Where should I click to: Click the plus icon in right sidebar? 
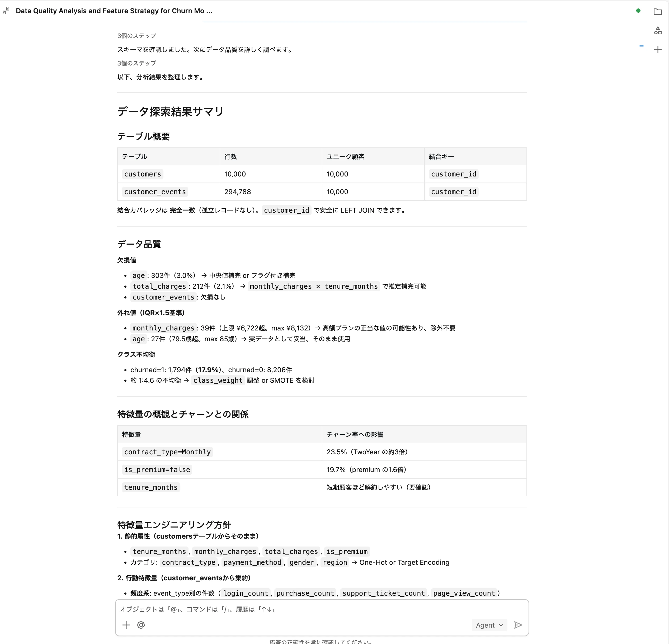pos(658,50)
